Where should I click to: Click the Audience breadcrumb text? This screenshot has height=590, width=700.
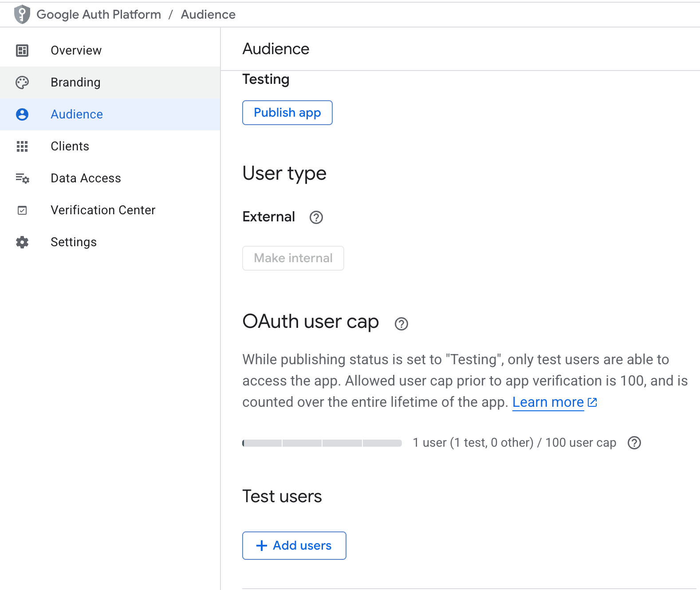208,15
